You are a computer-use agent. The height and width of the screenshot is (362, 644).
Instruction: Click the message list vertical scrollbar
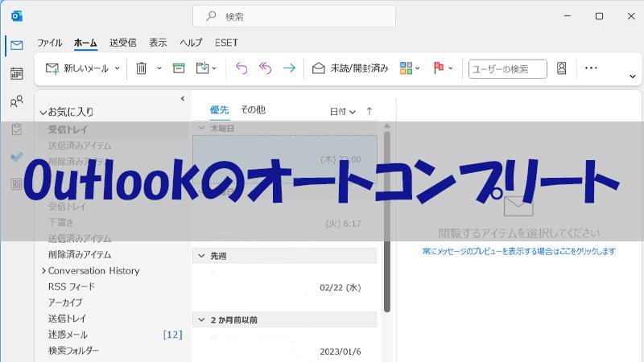point(387,222)
